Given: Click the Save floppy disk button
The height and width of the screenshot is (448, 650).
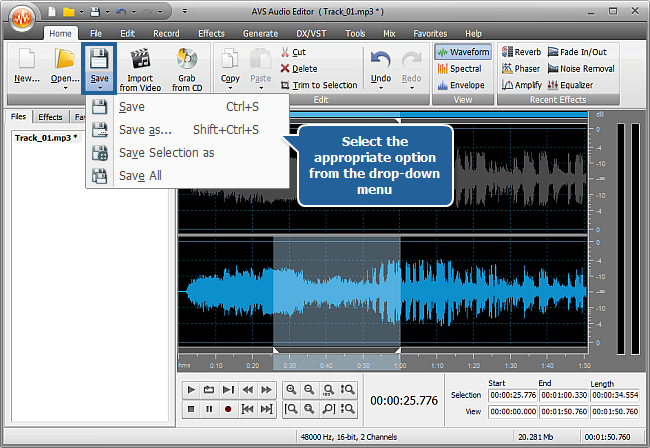Looking at the screenshot, I should coord(99,59).
